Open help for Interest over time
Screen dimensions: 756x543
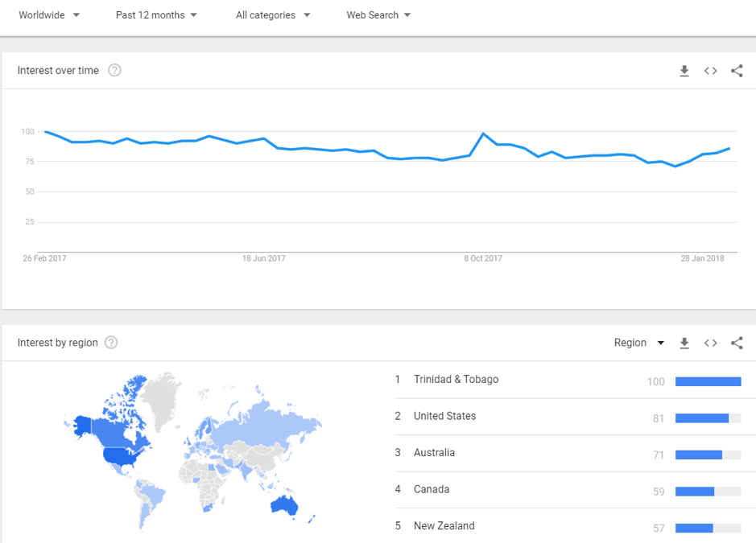114,71
